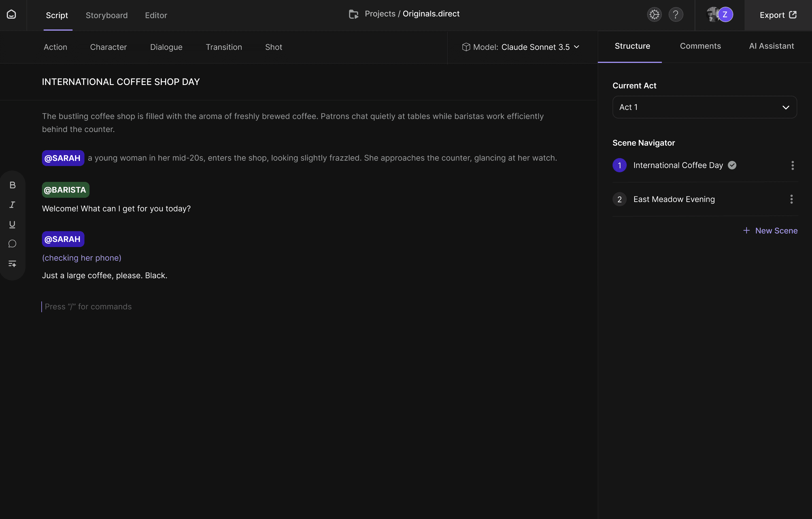Viewport: 812px width, 519px height.
Task: Click the comment bubble icon in side toolbar
Action: coord(12,244)
